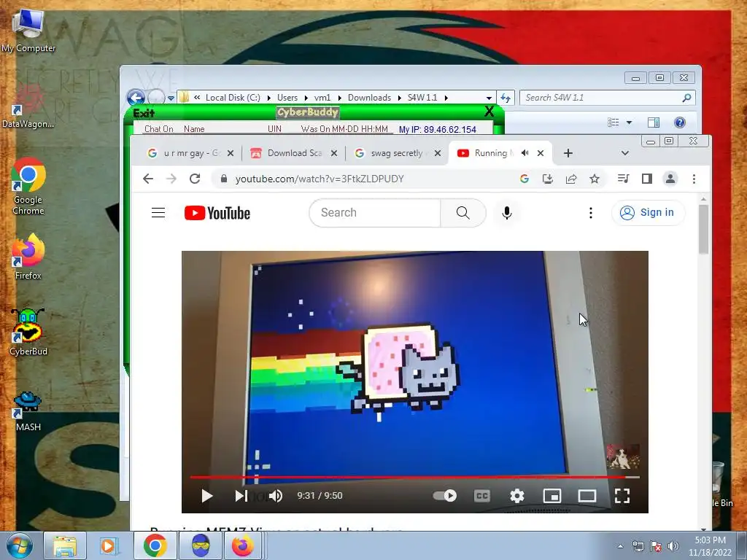Viewport: 747px width, 560px height.
Task: Expand Explorer address bar history dropdown
Action: 489,98
